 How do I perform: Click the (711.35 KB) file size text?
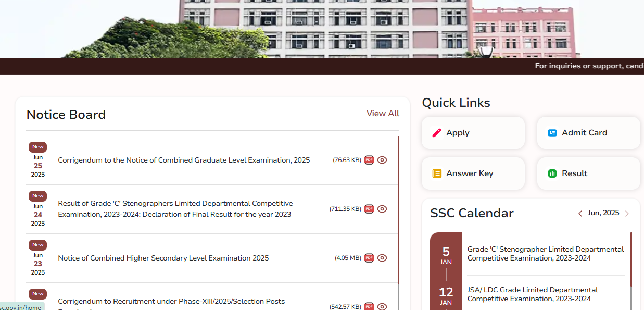coord(345,209)
